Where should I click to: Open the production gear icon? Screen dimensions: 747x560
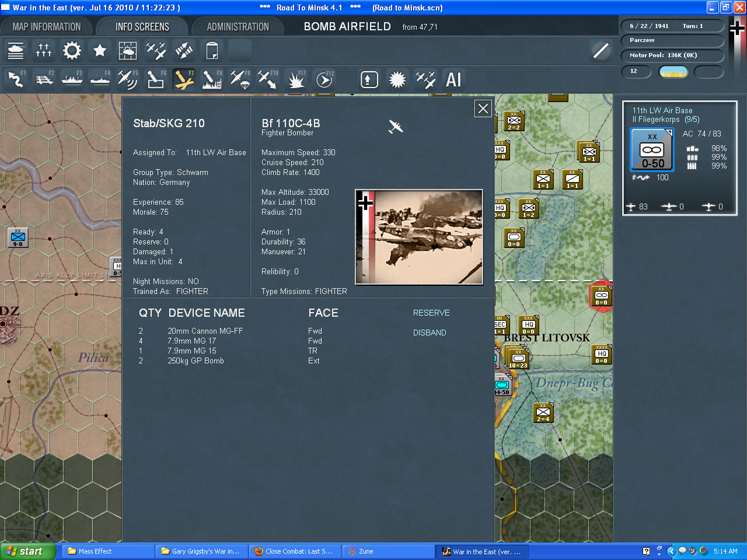[72, 51]
